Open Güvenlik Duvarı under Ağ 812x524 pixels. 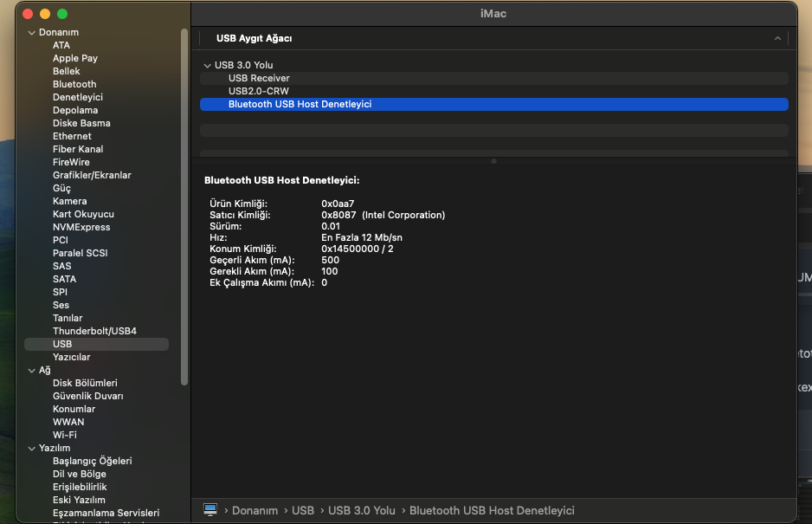tap(87, 396)
